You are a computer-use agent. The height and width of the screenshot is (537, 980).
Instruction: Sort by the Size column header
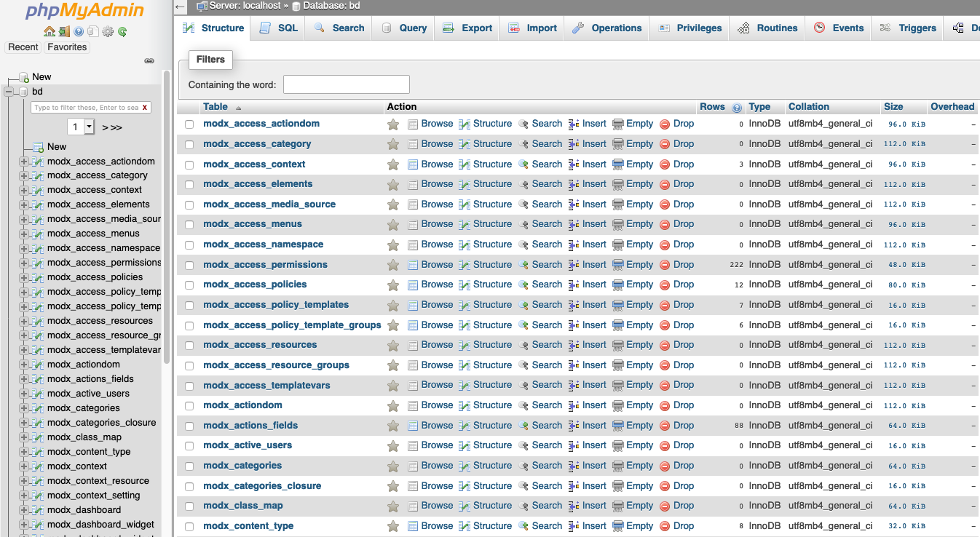pyautogui.click(x=893, y=107)
